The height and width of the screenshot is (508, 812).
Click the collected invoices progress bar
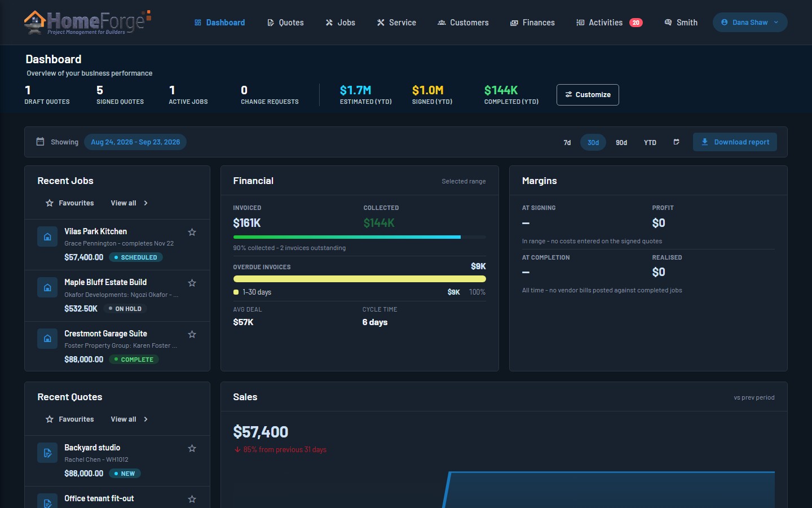pos(359,237)
